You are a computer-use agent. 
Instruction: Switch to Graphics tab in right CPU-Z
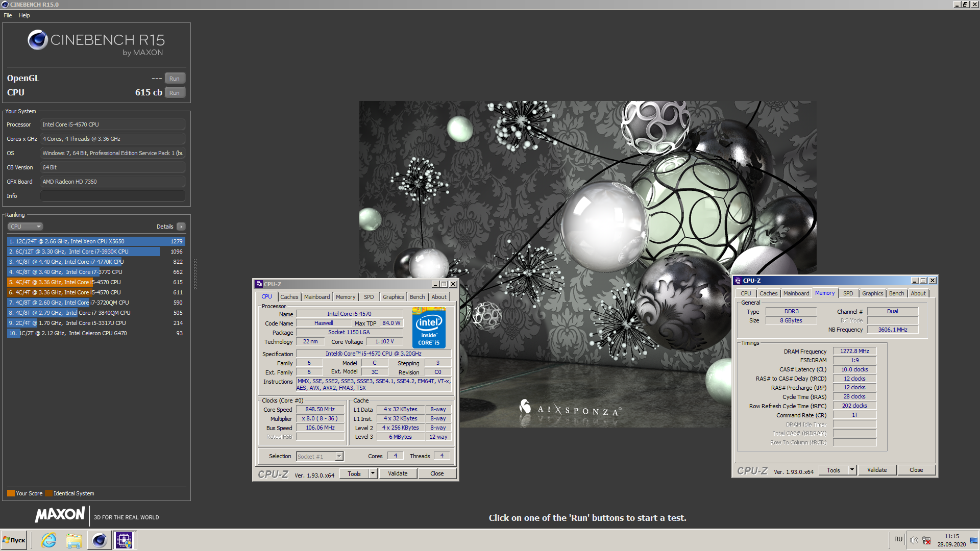[x=873, y=293]
